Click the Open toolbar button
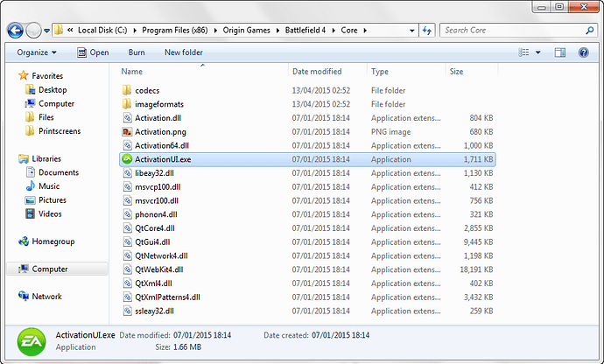The width and height of the screenshot is (604, 364). [x=93, y=52]
